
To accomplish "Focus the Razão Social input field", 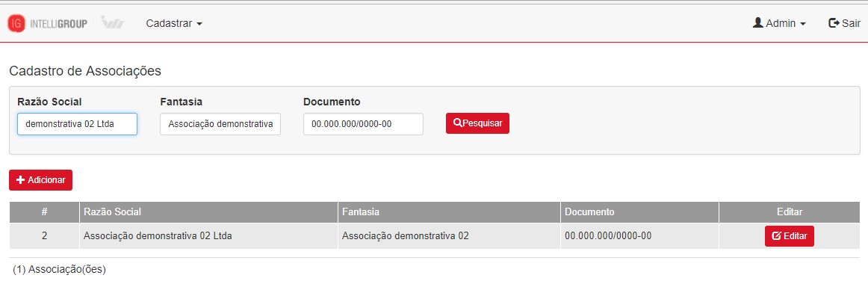I will (78, 124).
